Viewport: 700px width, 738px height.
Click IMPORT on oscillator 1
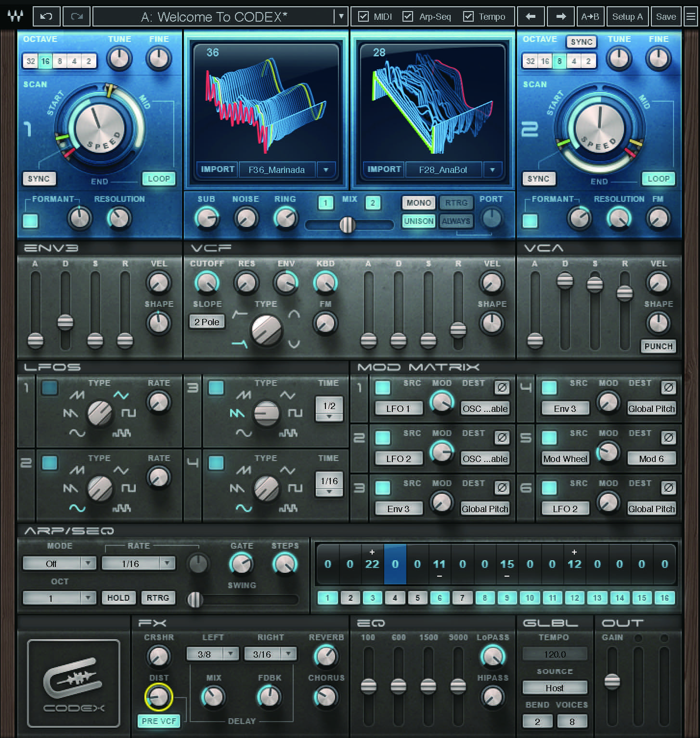(217, 170)
